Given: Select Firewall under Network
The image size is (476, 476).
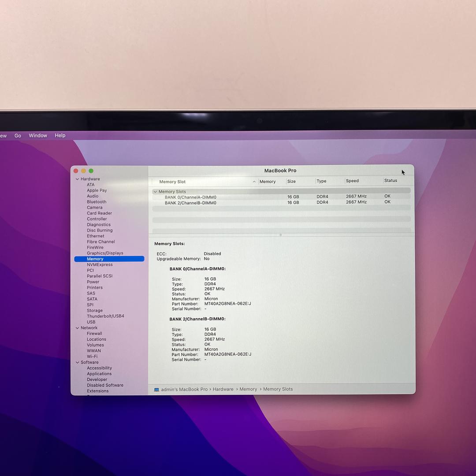Looking at the screenshot, I should (94, 334).
